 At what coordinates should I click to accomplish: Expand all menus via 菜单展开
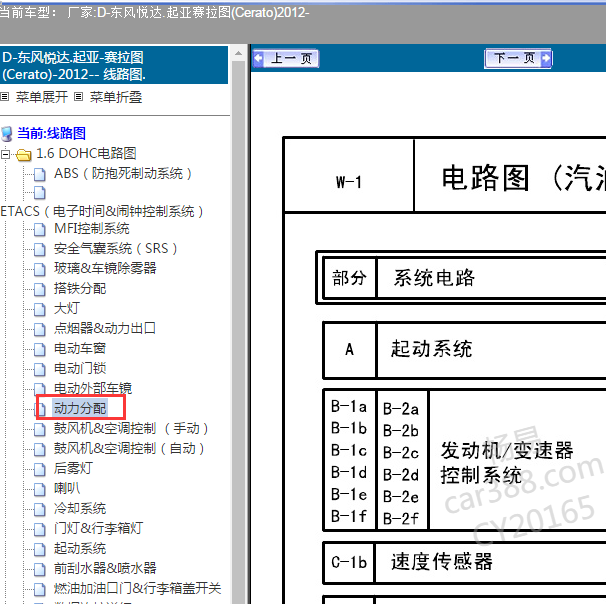[42, 97]
